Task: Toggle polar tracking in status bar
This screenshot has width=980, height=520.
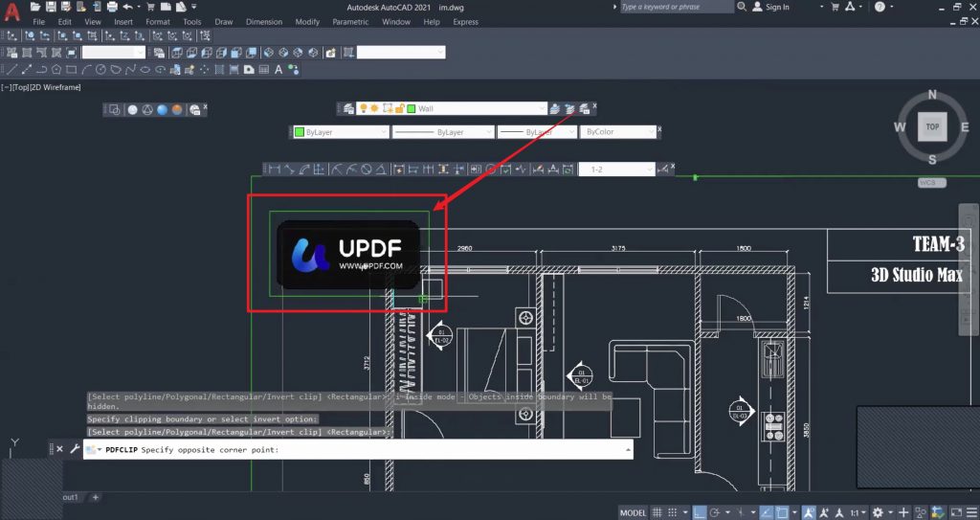Action: point(714,512)
